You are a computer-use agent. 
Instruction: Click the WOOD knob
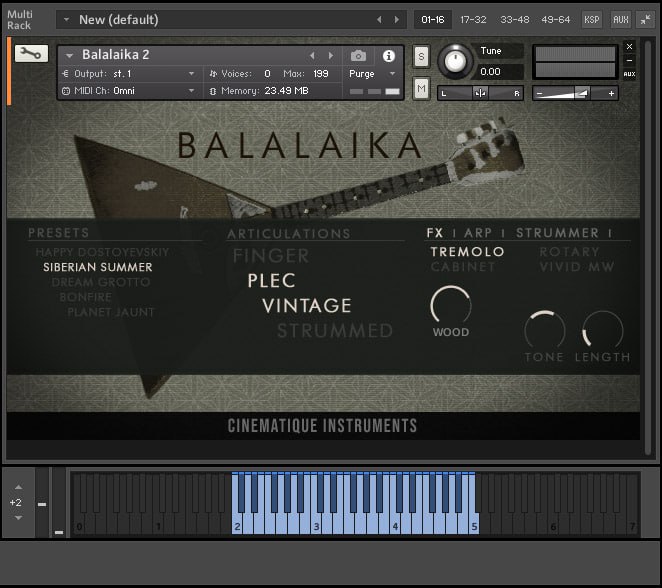tap(450, 306)
